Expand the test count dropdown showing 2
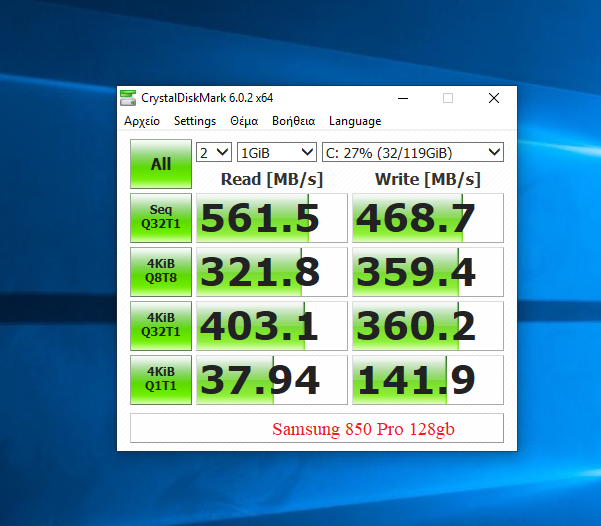 pos(214,152)
